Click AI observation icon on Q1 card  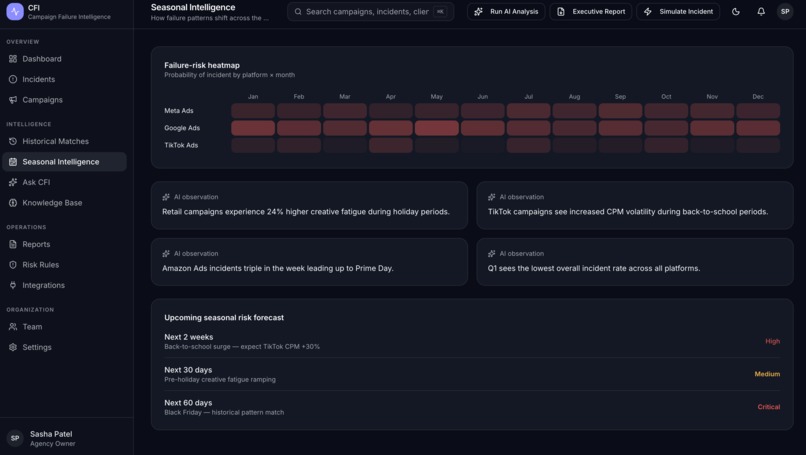(491, 253)
